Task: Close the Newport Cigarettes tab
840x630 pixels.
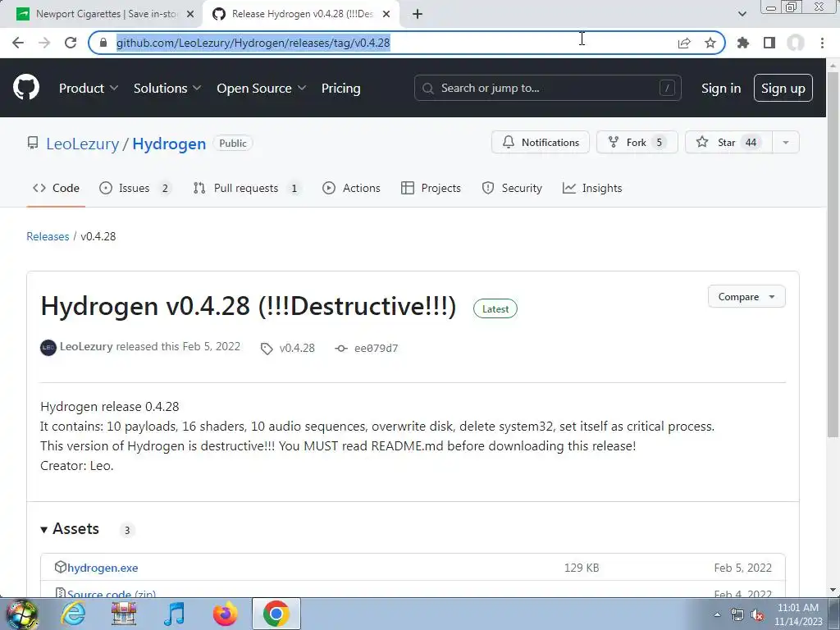Action: coord(190,14)
